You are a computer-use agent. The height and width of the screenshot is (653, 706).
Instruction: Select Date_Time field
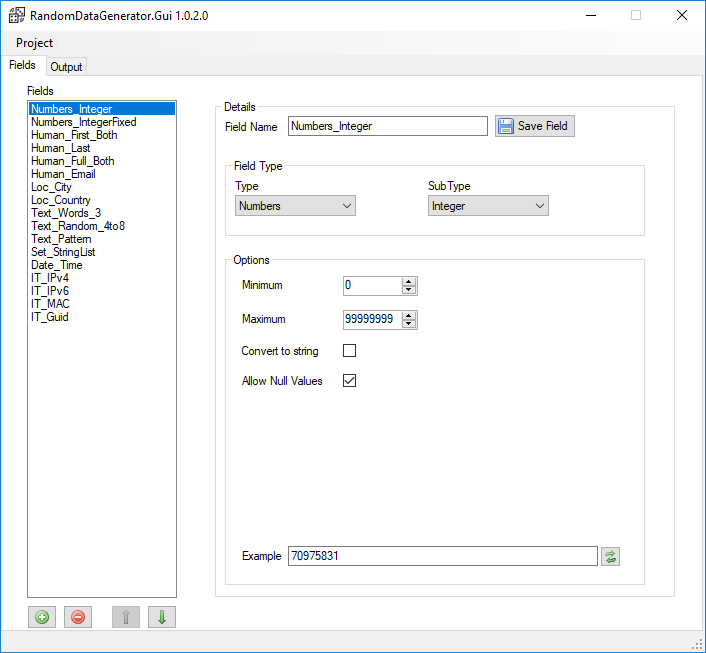click(102, 265)
